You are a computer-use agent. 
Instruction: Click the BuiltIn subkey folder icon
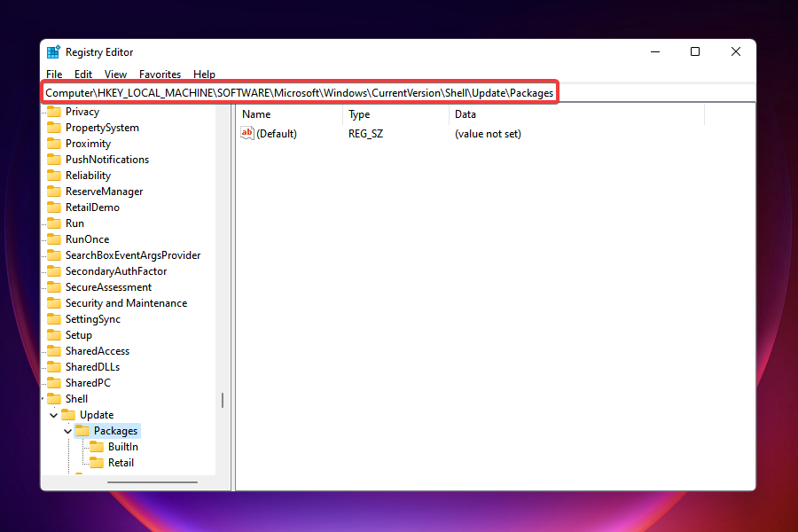[97, 447]
